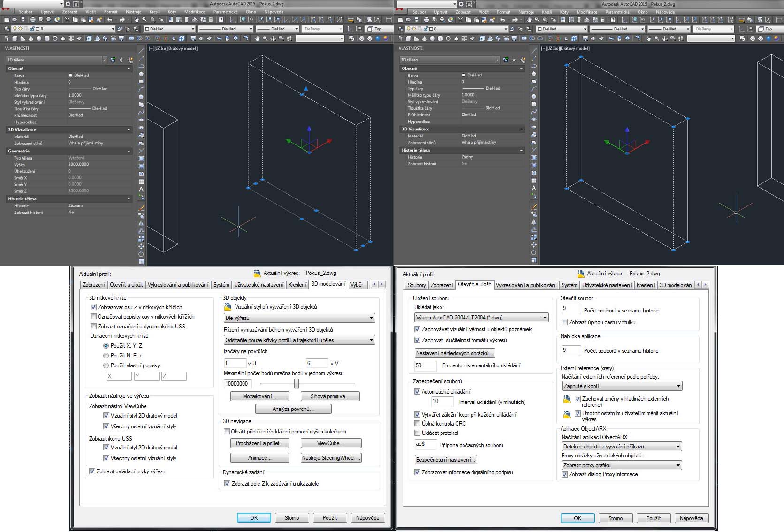This screenshot has height=532, width=784.
Task: Click the Print icon in left AutoCAD toolbar
Action: point(33,20)
